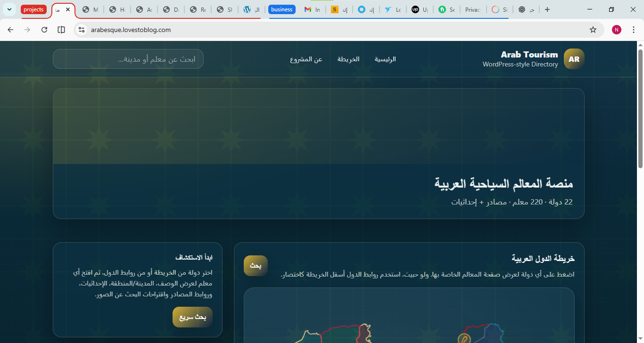Open Chrome's three-dot menu
Screen dimensions: 644x343
634,29
